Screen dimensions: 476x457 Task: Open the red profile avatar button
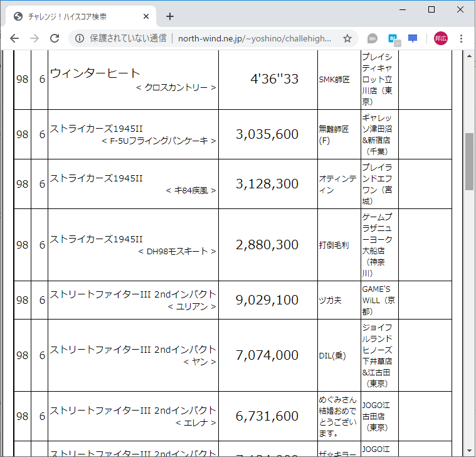(440, 38)
